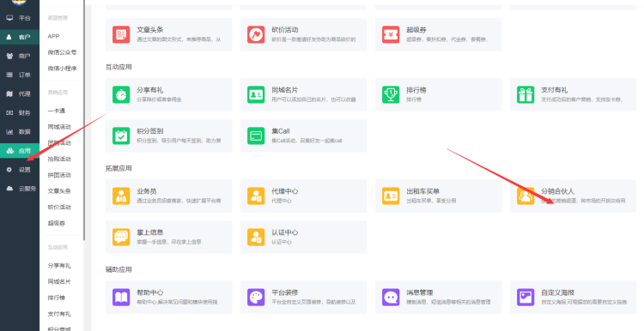Open 同城活动 in the submenu
This screenshot has height=331, width=644.
[x=59, y=127]
